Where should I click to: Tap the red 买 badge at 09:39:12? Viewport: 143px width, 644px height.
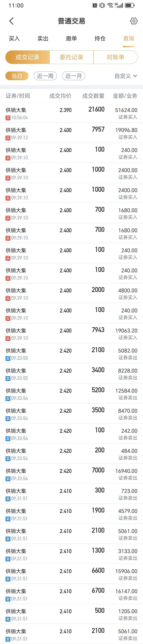point(8,138)
